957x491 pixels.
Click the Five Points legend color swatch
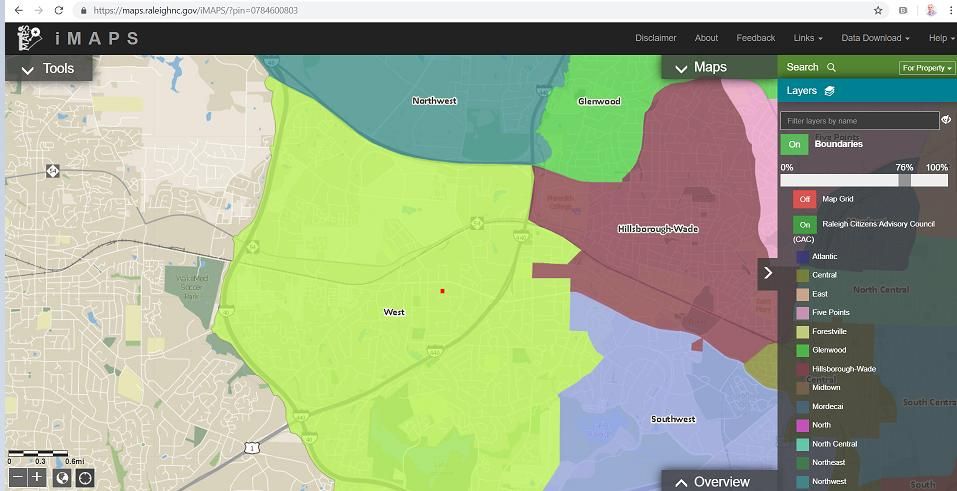pyautogui.click(x=803, y=313)
